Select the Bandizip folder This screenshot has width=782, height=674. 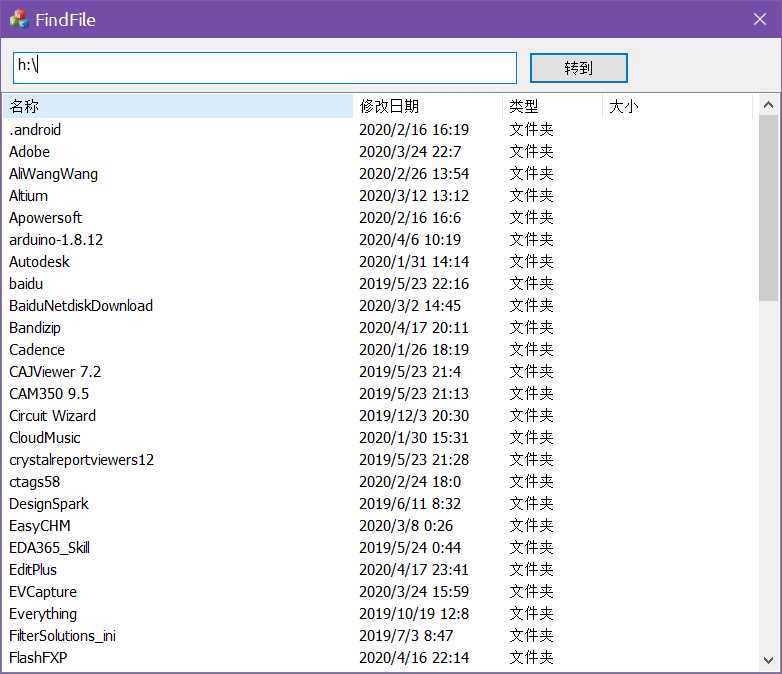point(35,328)
